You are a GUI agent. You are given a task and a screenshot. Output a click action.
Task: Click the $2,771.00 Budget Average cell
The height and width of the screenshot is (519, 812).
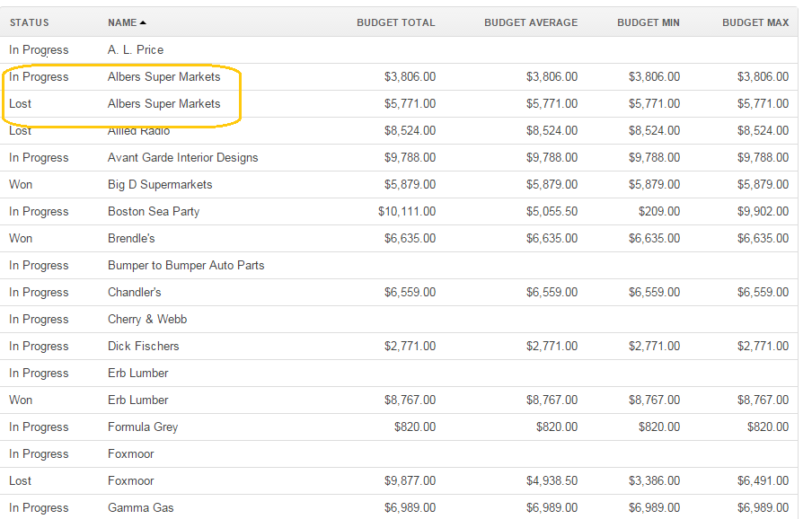pos(552,346)
